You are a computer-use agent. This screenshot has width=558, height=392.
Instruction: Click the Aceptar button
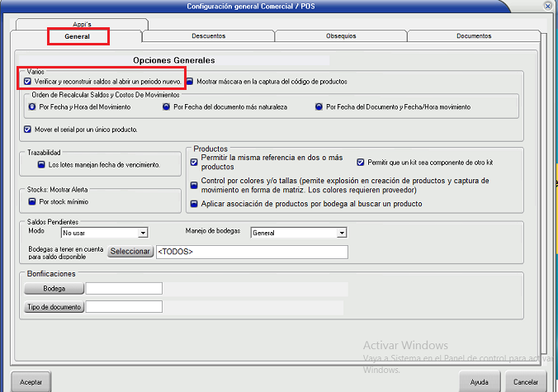31,383
